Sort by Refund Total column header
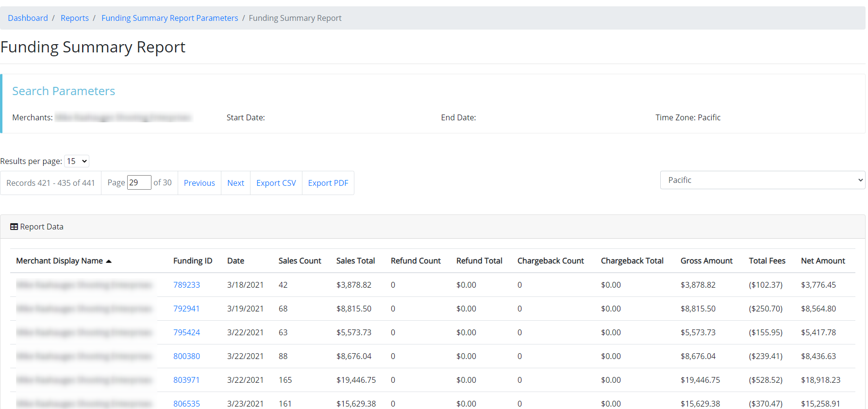Screen dimensions: 868x409 click(479, 261)
